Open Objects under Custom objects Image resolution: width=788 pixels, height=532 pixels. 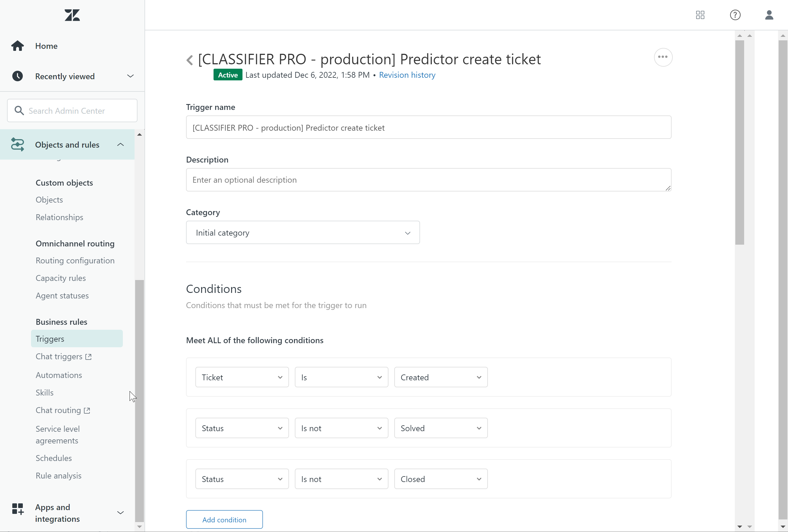pyautogui.click(x=49, y=200)
